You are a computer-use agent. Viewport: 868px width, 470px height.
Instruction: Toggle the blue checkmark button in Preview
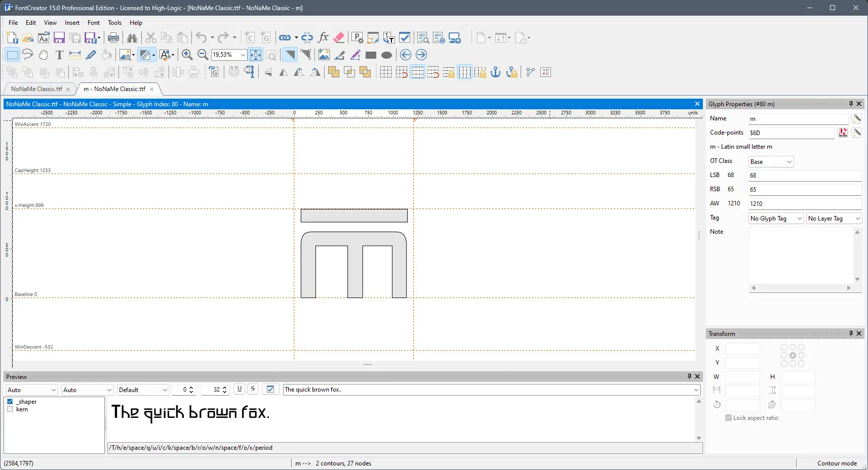tap(270, 389)
